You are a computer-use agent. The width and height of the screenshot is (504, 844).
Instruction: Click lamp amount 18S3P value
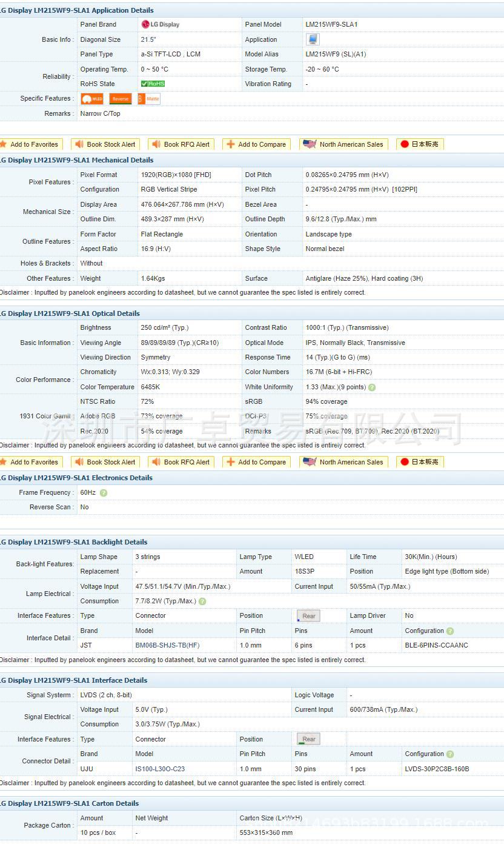tap(305, 571)
